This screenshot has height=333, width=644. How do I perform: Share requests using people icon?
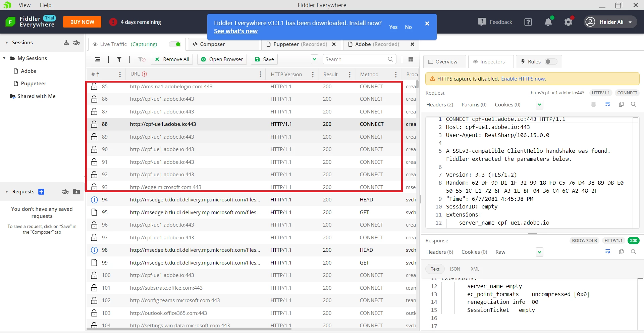65,192
